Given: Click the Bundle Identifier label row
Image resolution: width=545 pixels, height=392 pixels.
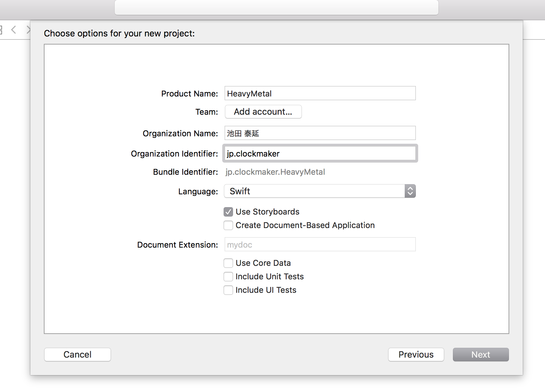Looking at the screenshot, I should [x=275, y=172].
